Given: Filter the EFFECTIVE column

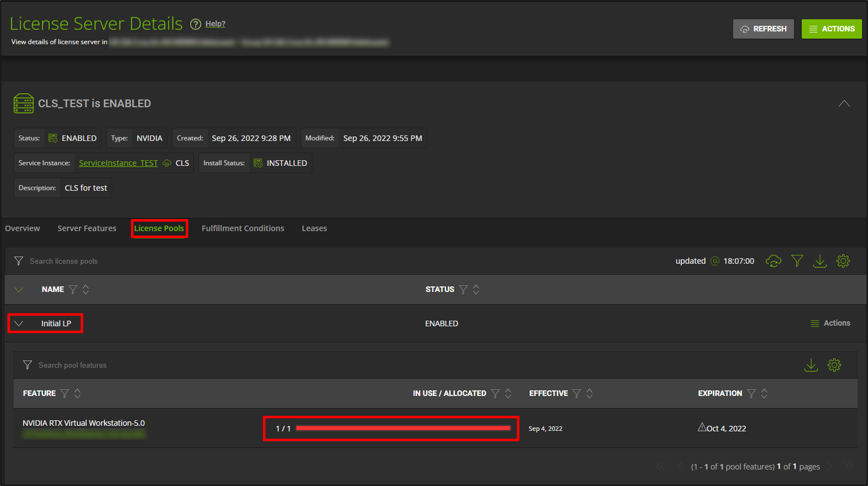Looking at the screenshot, I should tap(577, 393).
